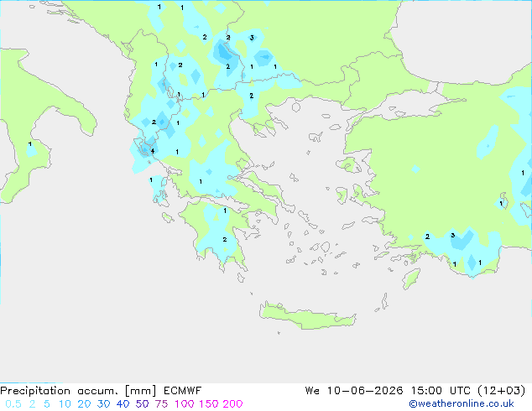Select the 30 mm legend value

103,404
